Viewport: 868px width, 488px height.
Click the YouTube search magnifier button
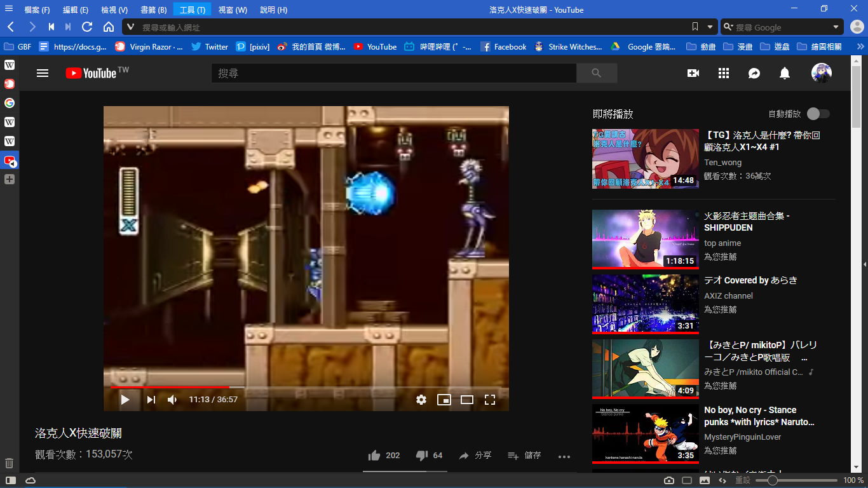click(596, 73)
